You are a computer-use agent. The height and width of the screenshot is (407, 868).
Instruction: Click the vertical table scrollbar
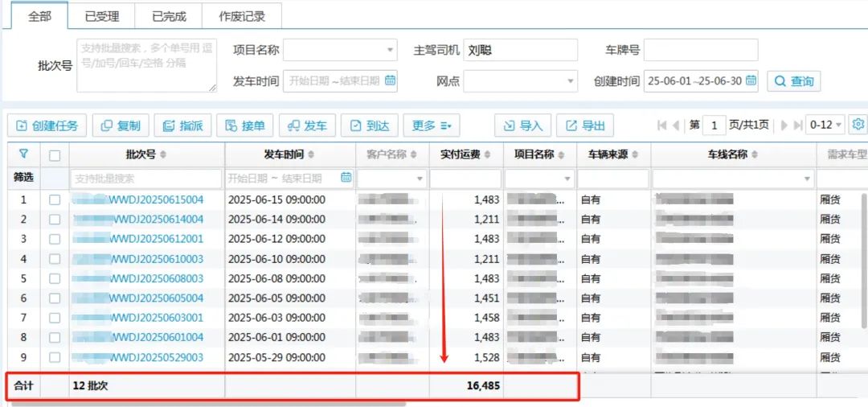(x=865, y=261)
